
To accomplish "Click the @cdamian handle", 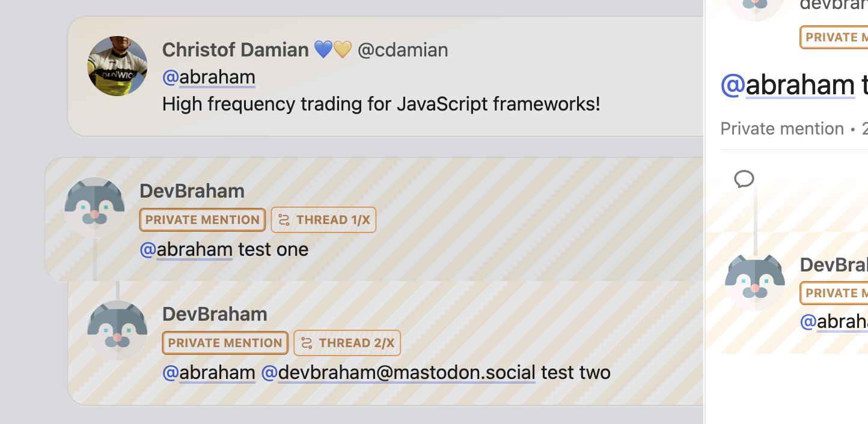I will [x=403, y=50].
